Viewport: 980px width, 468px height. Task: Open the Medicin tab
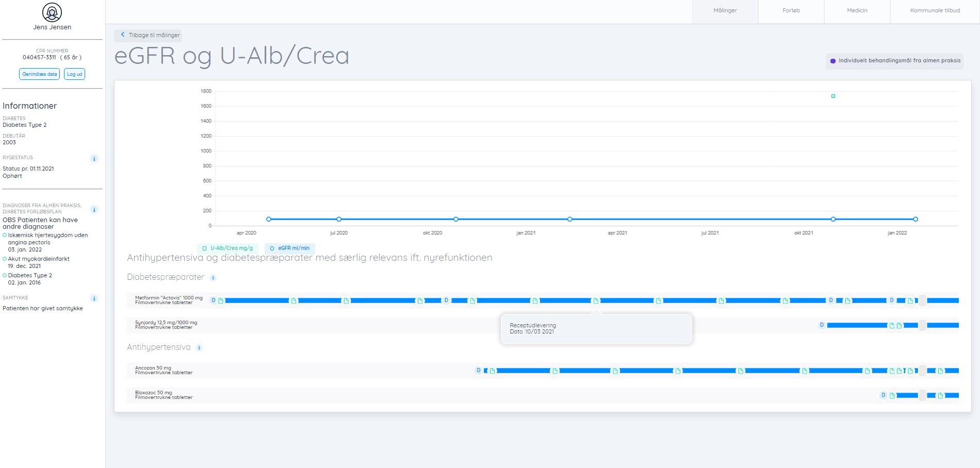[857, 11]
